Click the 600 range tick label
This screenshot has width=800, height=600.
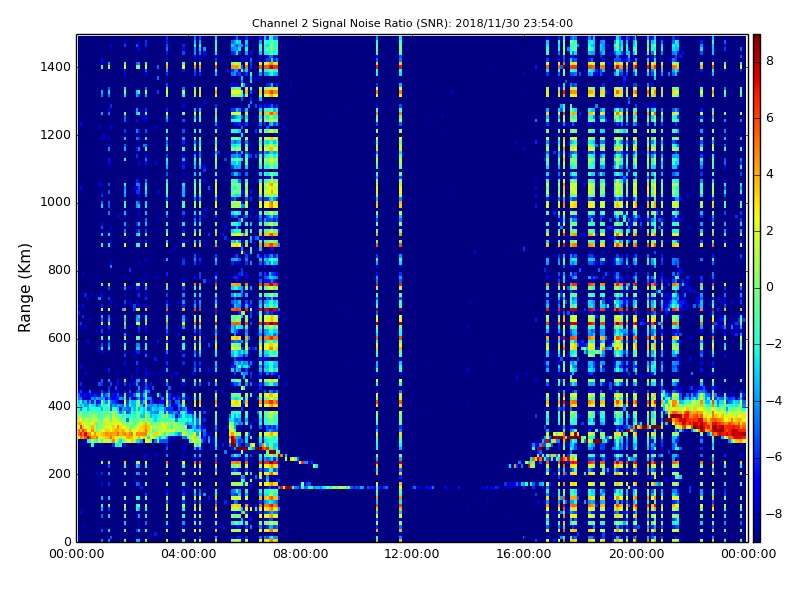tap(59, 338)
